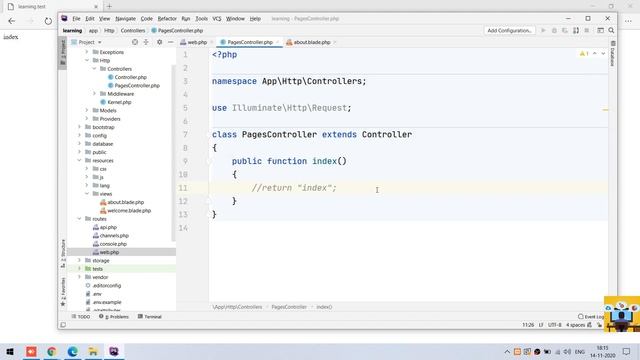
Task: Click the line 11 comment in editor
Action: point(294,188)
